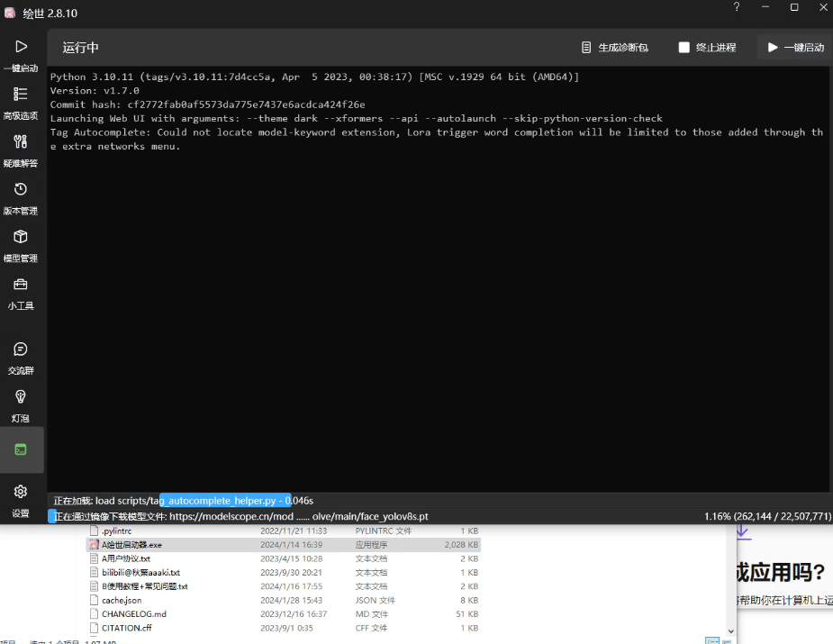Open 灯泡 lightbulb sidebar item

(21, 406)
